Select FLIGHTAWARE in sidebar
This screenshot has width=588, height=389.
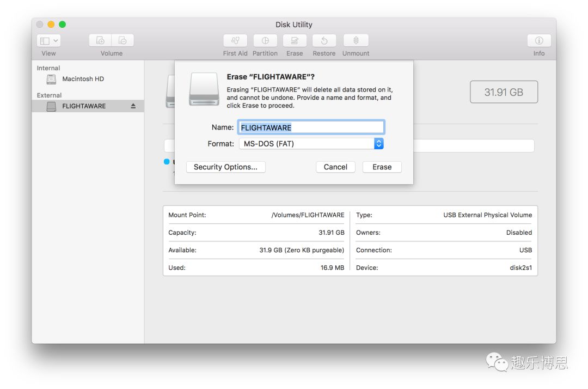tap(88, 106)
